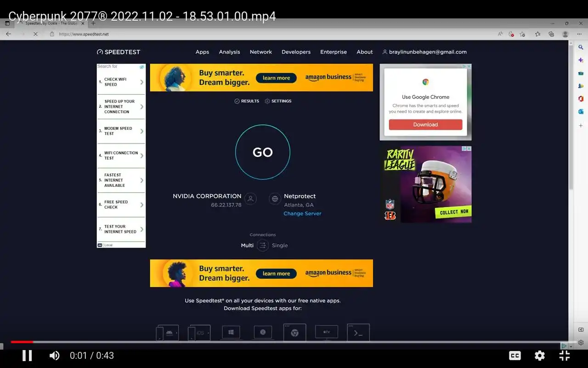Click the Search for ad header
The image size is (588, 368).
pos(107,66)
